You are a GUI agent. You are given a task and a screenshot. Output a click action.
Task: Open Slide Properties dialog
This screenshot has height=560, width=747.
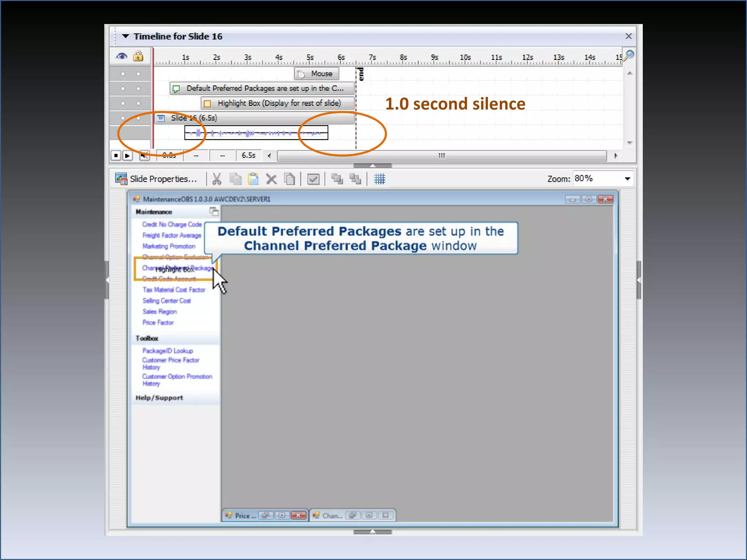coord(156,179)
